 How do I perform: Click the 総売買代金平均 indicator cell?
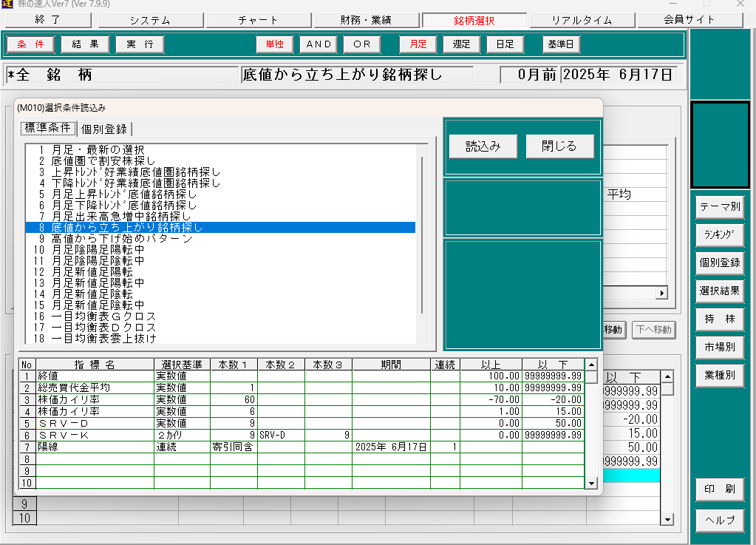[x=95, y=387]
